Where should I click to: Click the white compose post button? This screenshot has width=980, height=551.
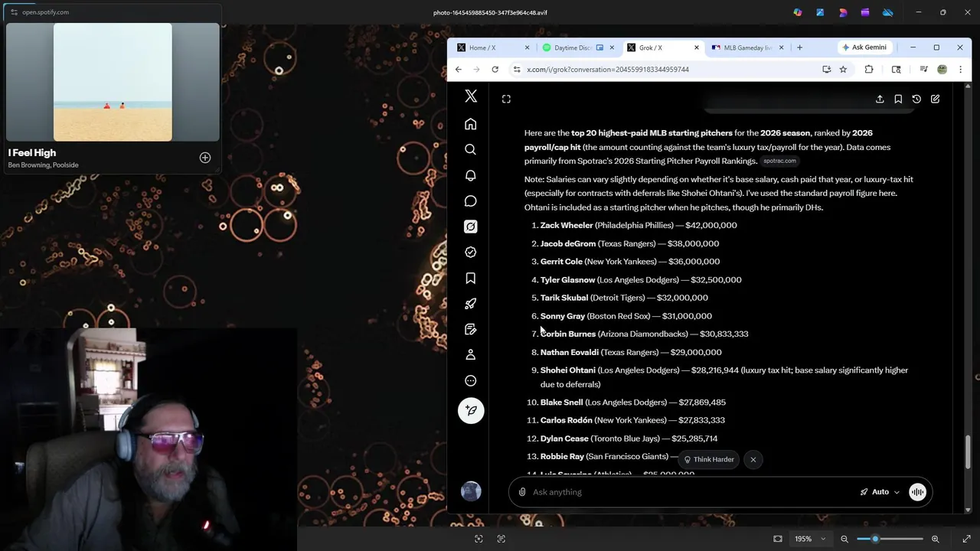(x=471, y=410)
